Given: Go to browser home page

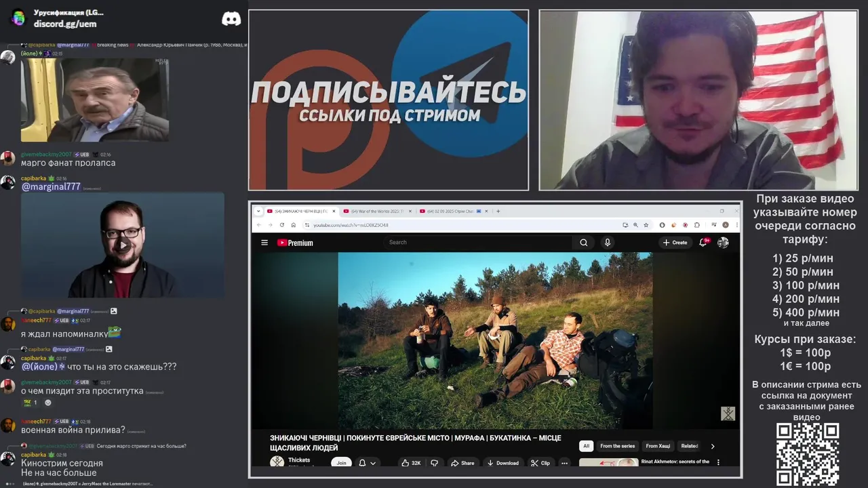Looking at the screenshot, I should (x=293, y=225).
